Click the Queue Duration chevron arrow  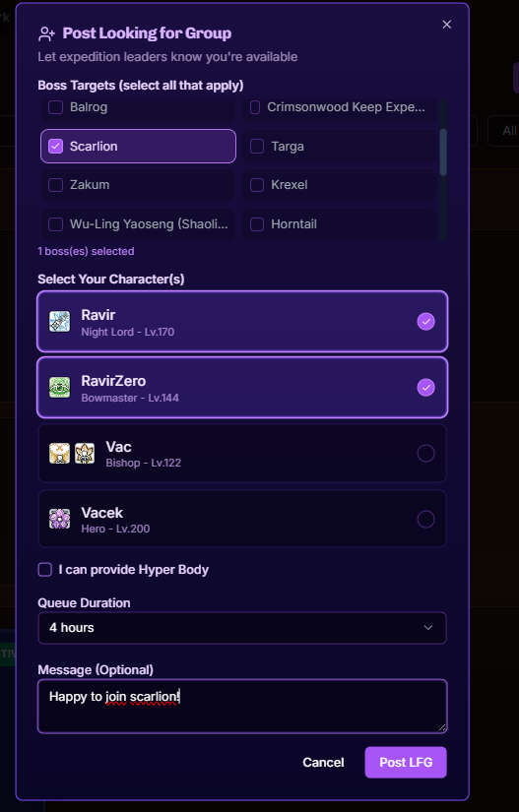(427, 628)
